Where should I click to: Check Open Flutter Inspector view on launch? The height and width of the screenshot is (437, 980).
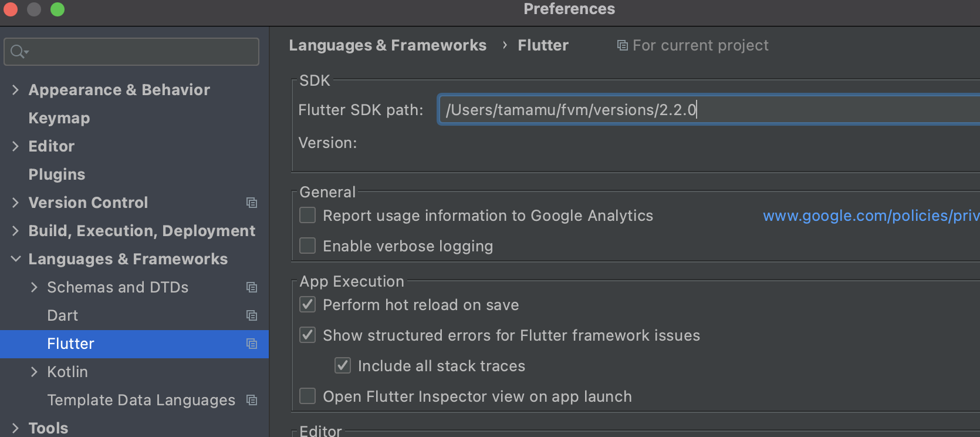[307, 396]
